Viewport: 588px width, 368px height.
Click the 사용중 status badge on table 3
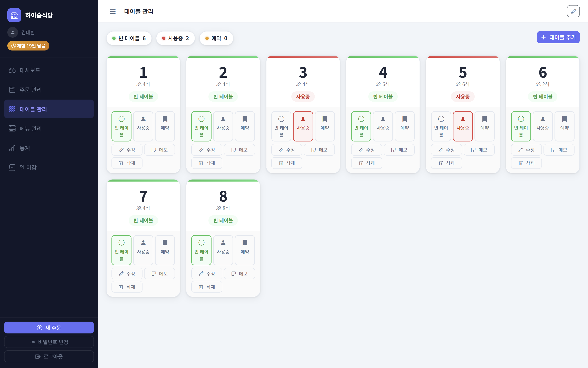click(x=303, y=97)
